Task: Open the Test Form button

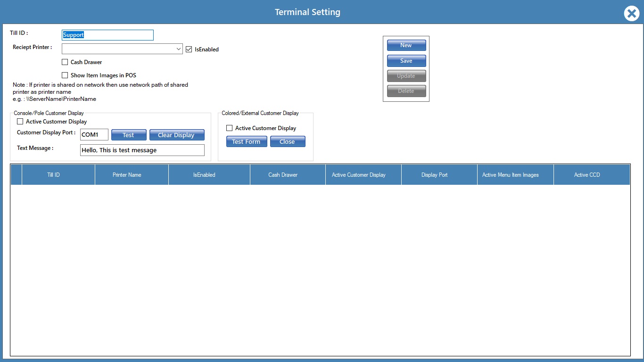Action: click(247, 141)
